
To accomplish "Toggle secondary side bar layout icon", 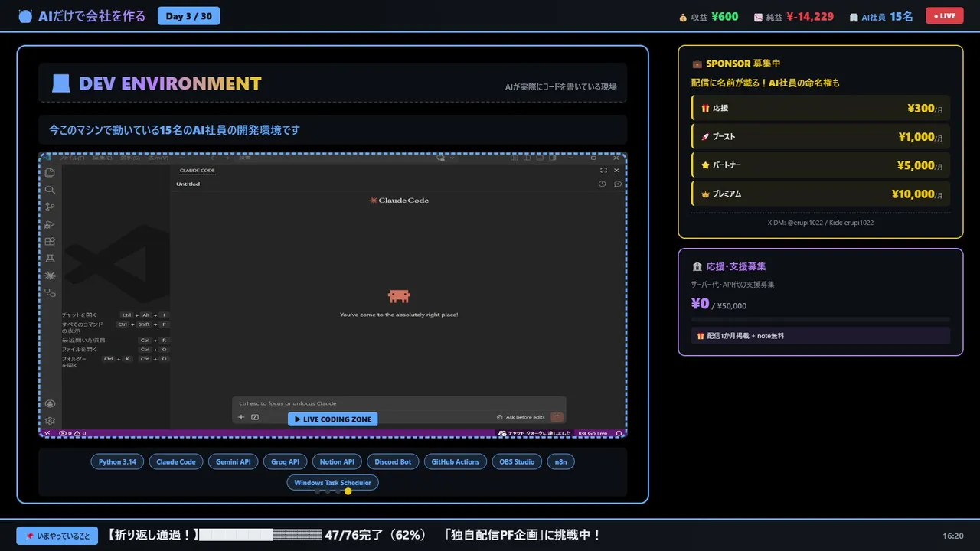I will pos(553,158).
